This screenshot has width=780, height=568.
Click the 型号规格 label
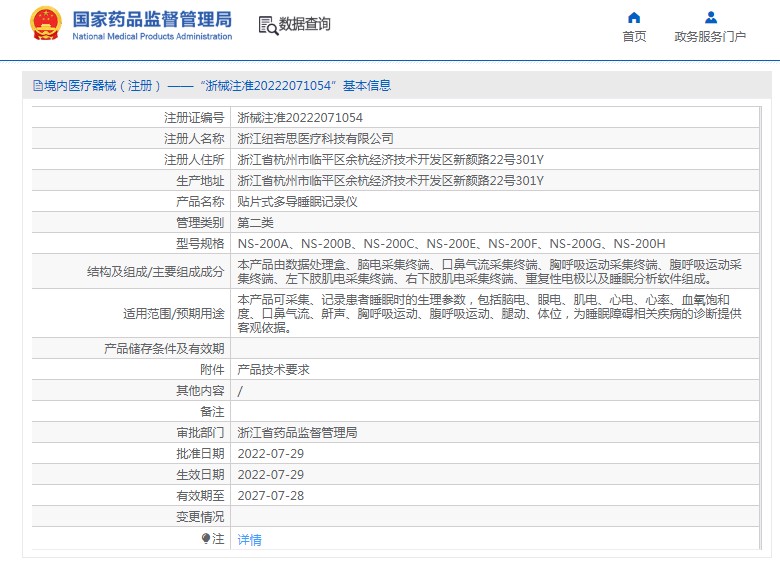[200, 243]
